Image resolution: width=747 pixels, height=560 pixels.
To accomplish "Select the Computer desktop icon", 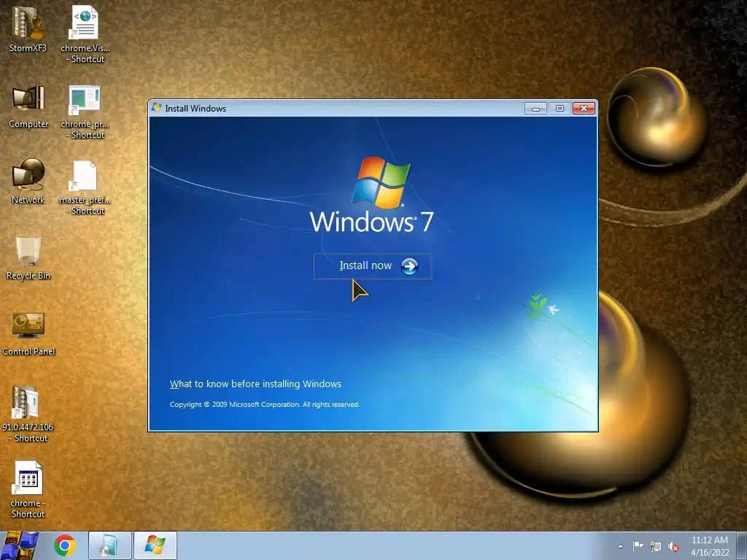I will (x=28, y=106).
